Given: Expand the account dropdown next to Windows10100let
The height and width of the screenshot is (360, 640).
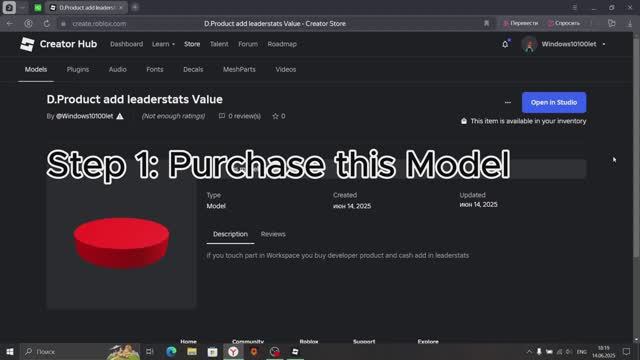Looking at the screenshot, I should point(604,44).
